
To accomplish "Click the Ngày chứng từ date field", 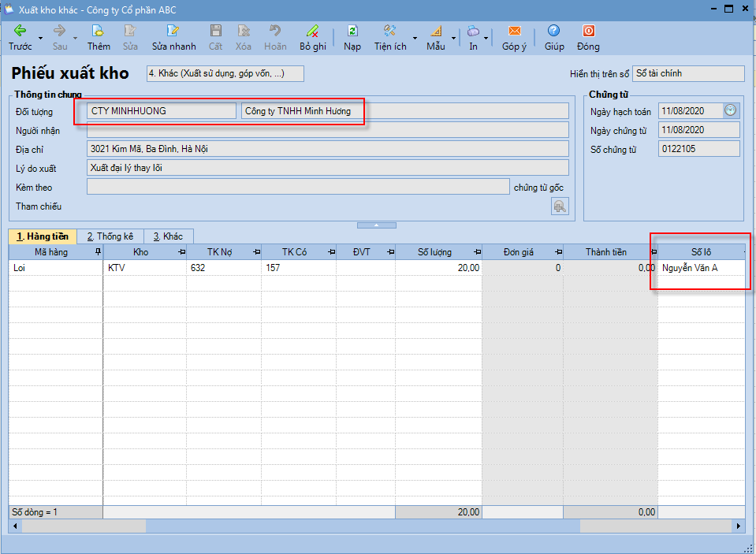I will (699, 130).
